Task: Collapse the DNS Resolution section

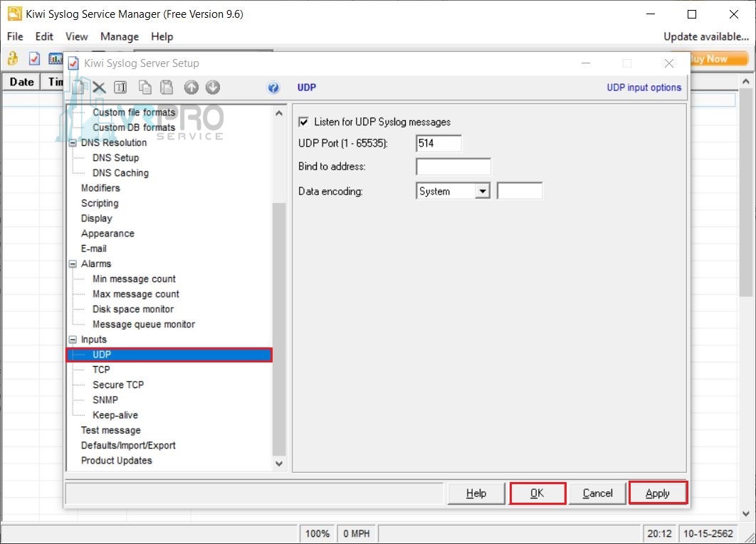Action: [72, 142]
